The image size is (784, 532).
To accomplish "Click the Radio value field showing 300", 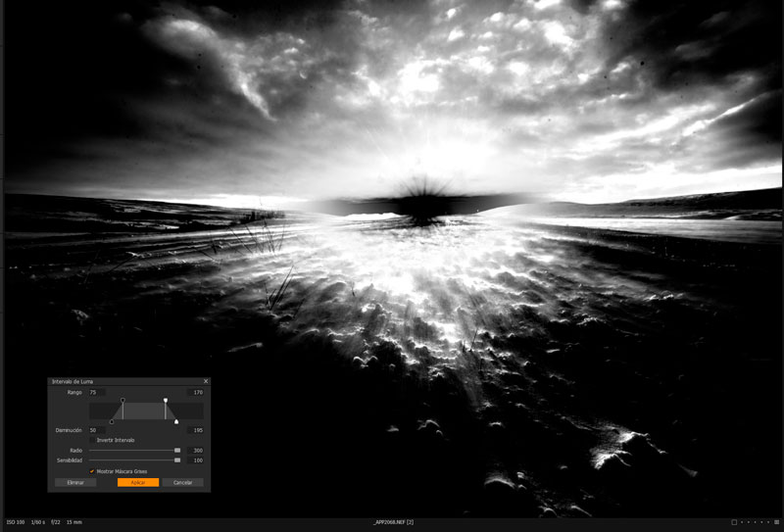I will 196,451.
